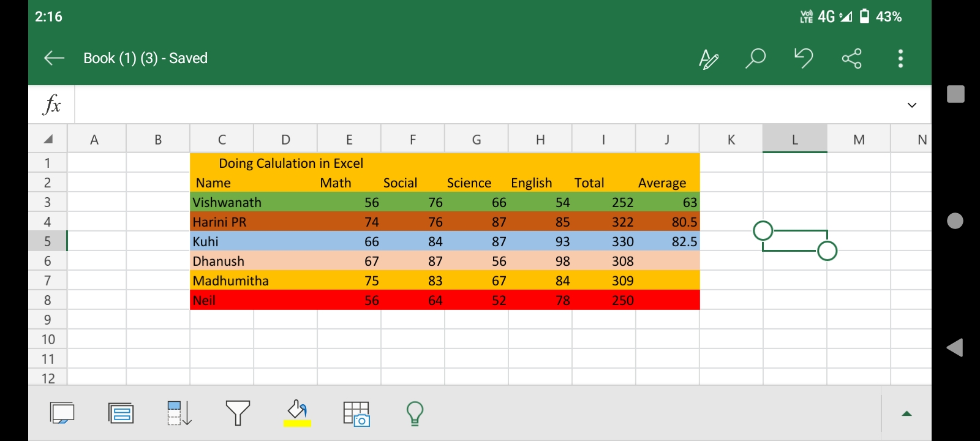
Task: Open the three-dot overflow menu
Action: point(900,59)
